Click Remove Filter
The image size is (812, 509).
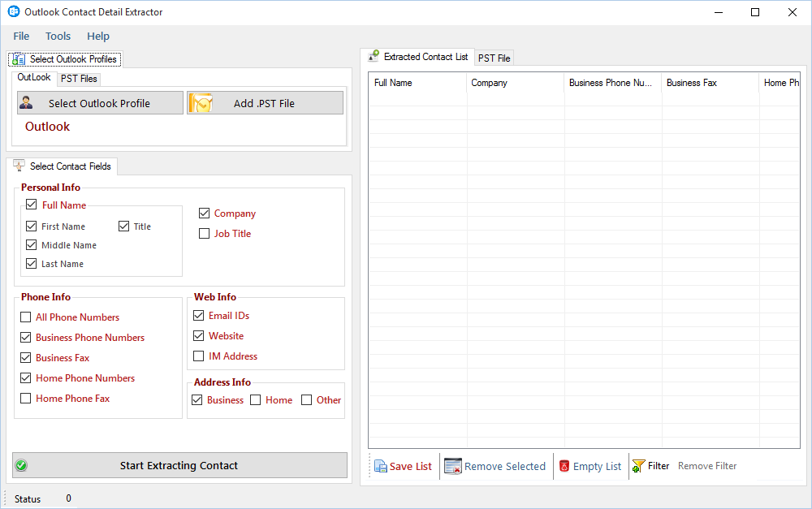click(x=707, y=466)
